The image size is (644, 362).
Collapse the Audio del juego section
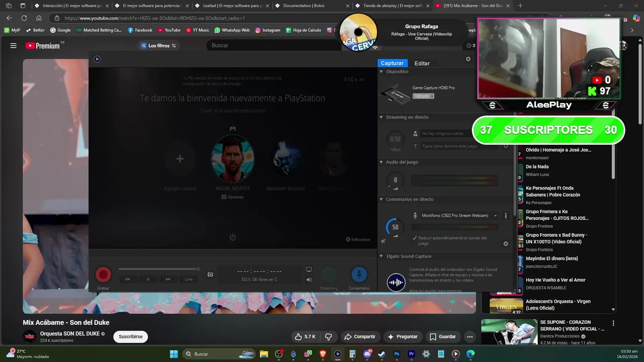tap(381, 162)
